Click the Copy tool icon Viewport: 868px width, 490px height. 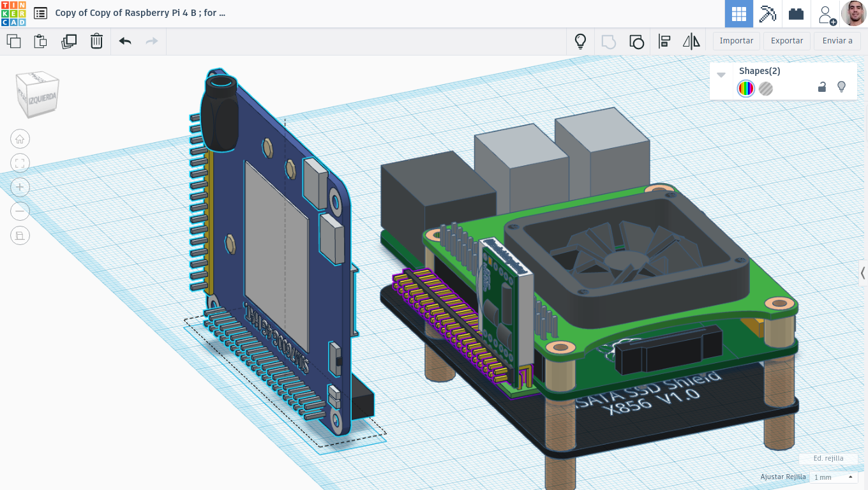[x=13, y=41]
